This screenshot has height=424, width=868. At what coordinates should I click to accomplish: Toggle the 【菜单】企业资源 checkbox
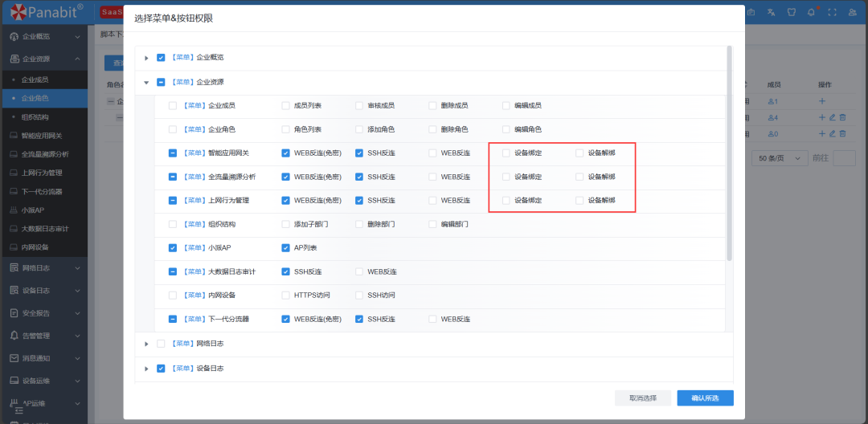161,83
